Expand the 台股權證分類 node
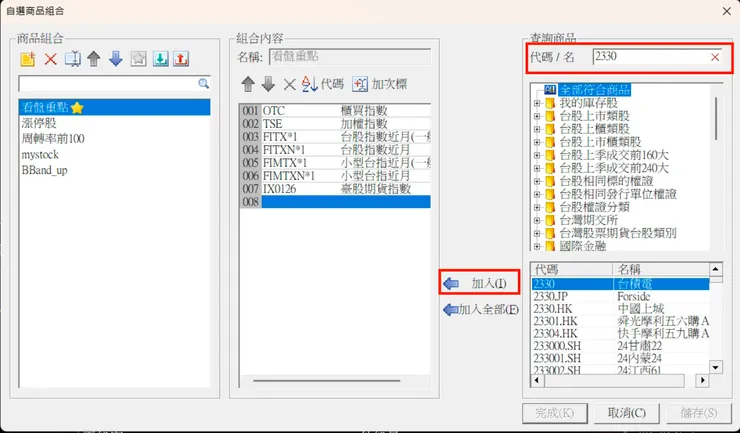740x433 pixels. point(537,207)
